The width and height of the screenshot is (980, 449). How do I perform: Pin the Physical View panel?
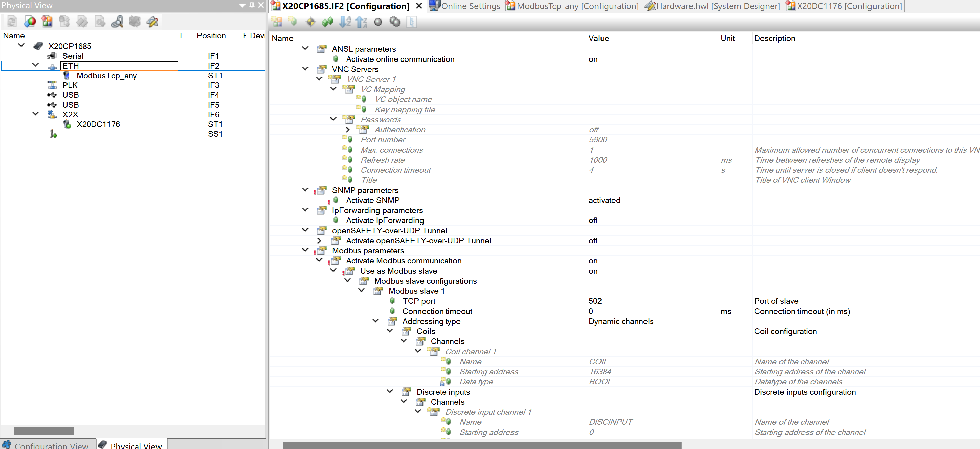pos(252,5)
